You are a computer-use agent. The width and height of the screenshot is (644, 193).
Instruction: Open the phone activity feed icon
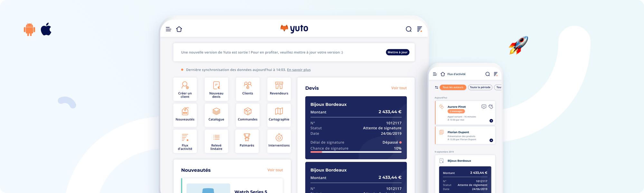pyautogui.click(x=496, y=74)
